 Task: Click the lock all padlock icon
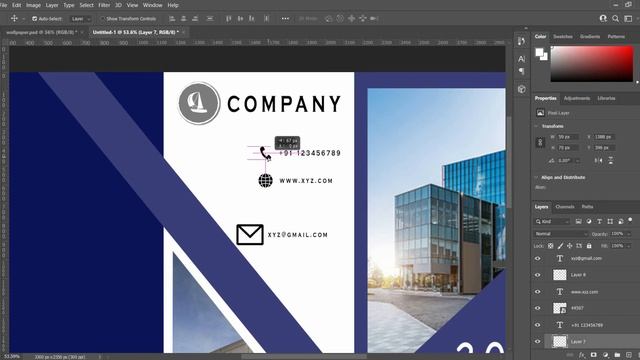[x=589, y=246]
